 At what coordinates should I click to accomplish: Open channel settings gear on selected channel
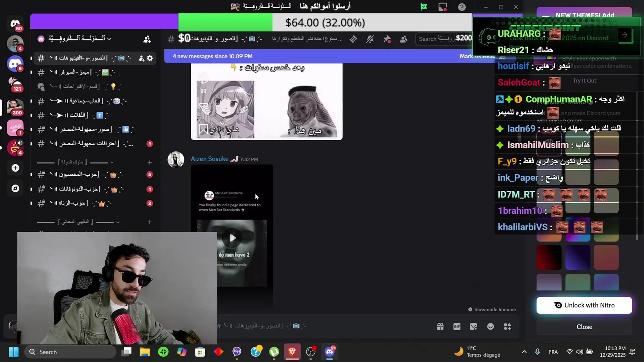[150, 58]
